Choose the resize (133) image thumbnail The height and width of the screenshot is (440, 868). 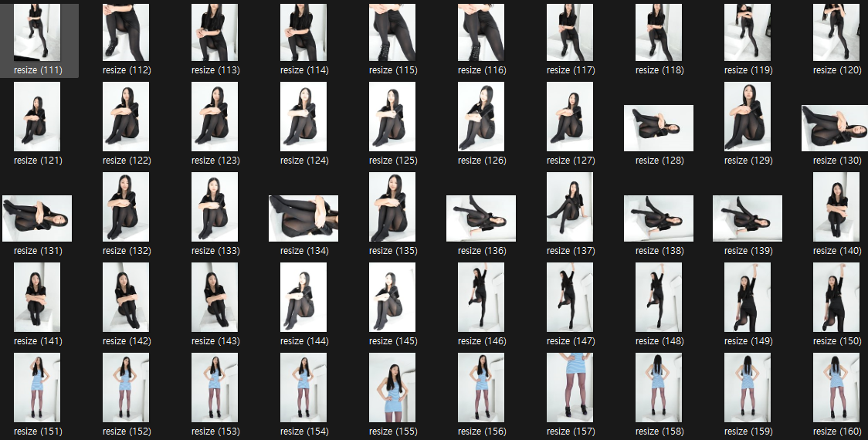[x=215, y=206]
